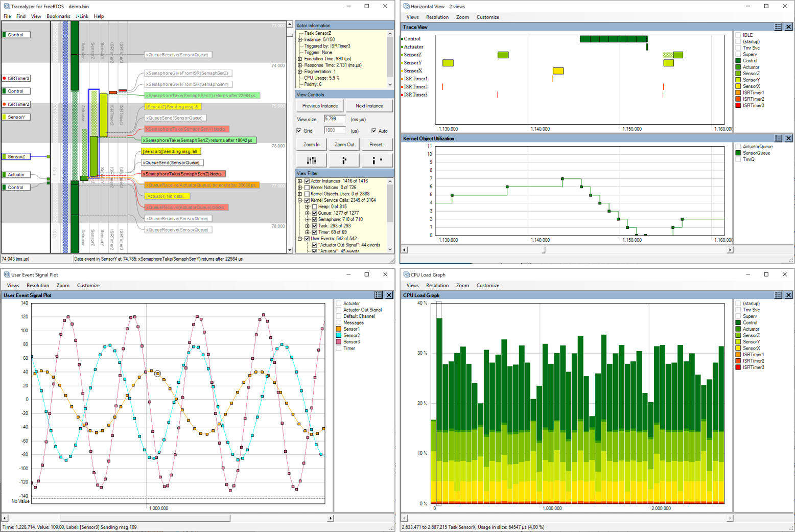
Task: Open the Resolution menu in CPU Load Graph
Action: pyautogui.click(x=437, y=285)
